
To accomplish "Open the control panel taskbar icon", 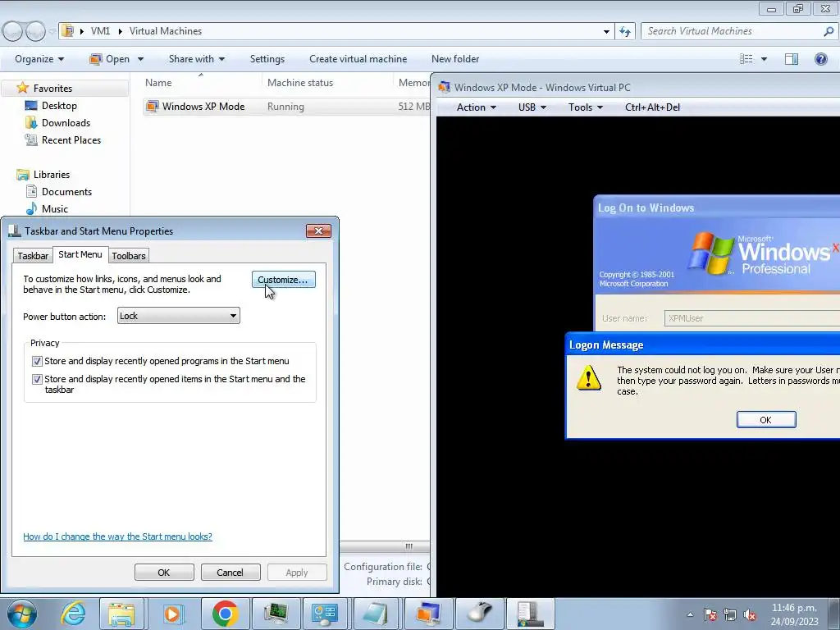I will tap(325, 614).
